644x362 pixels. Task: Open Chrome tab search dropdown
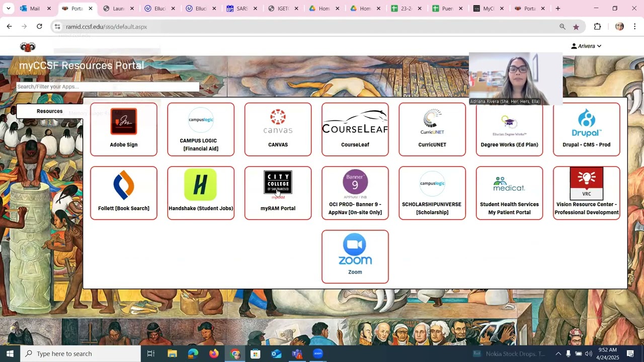[x=8, y=9]
